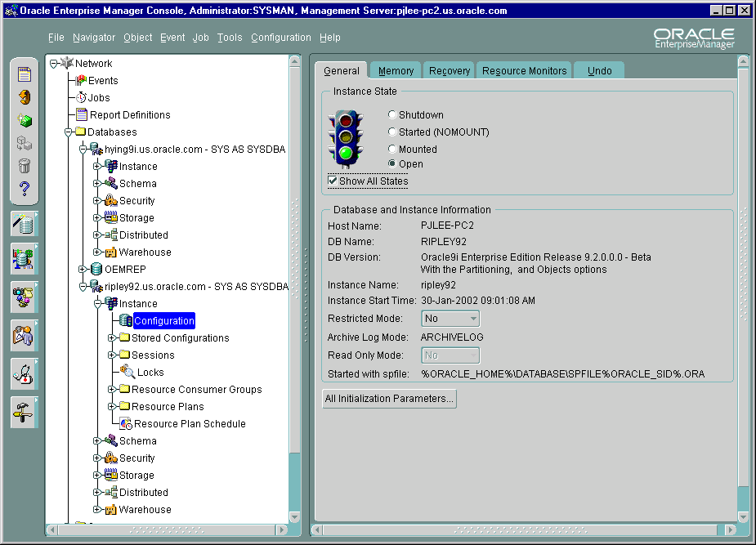Open the Analyze clipboard wizard icon
The image size is (756, 545).
(24, 336)
